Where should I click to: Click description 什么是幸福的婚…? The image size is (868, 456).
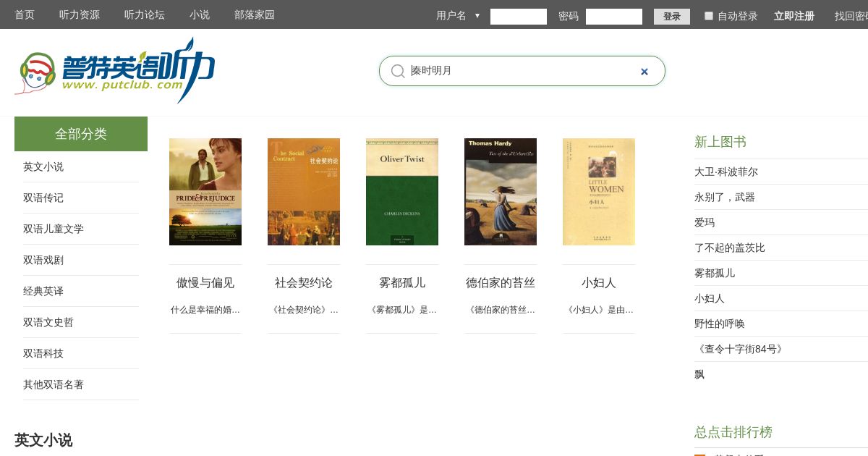(205, 310)
